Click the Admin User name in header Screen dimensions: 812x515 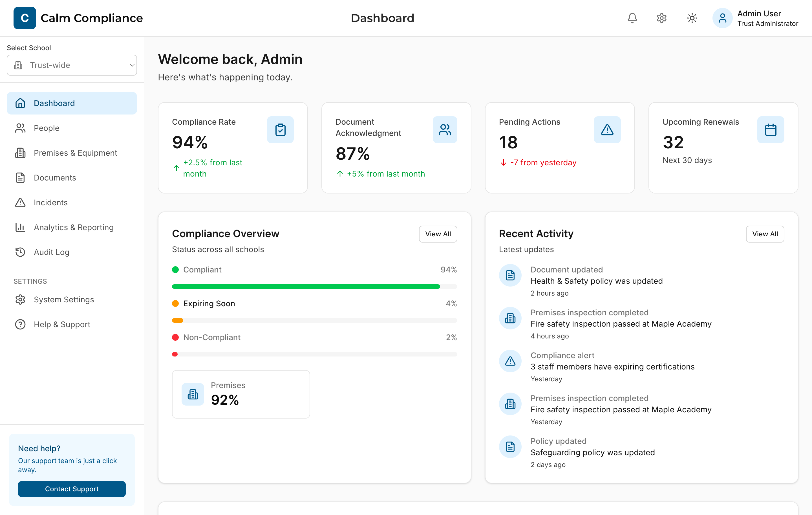click(759, 14)
